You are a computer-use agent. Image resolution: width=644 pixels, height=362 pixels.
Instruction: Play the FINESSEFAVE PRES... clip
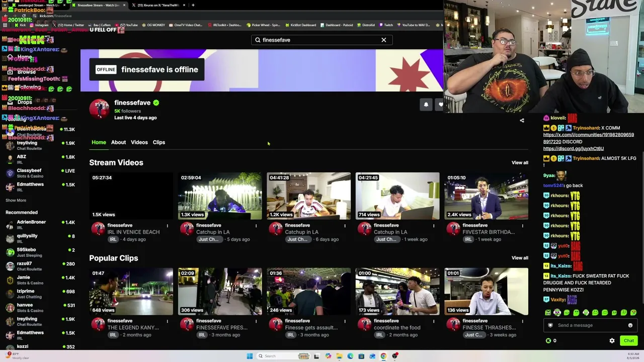pos(220,292)
